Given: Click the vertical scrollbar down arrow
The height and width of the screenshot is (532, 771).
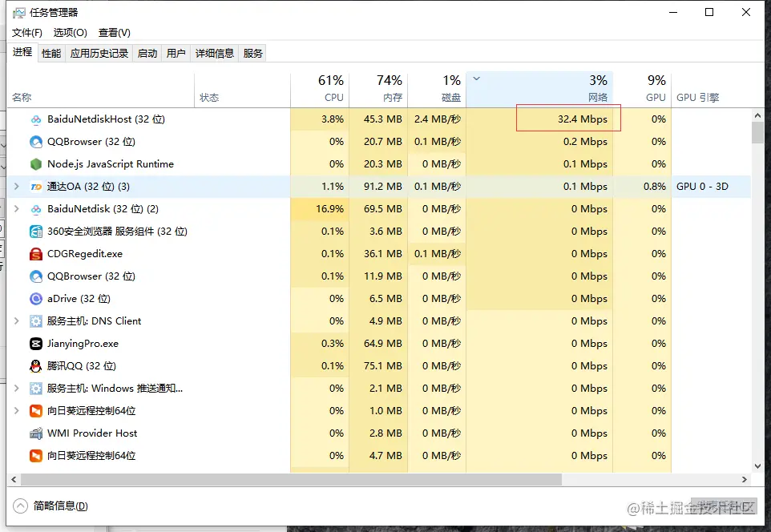Looking at the screenshot, I should point(757,466).
